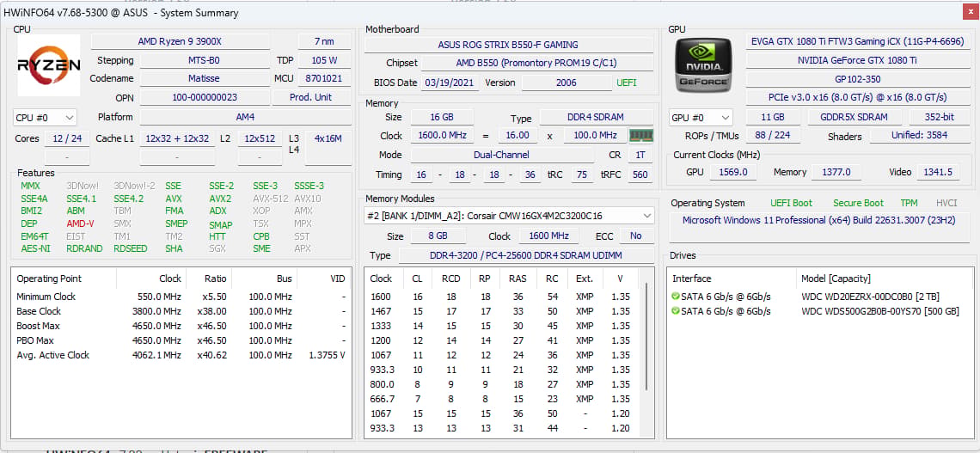Click the Secure Boot indicator
Screen dimensions: 980x453
click(x=858, y=203)
